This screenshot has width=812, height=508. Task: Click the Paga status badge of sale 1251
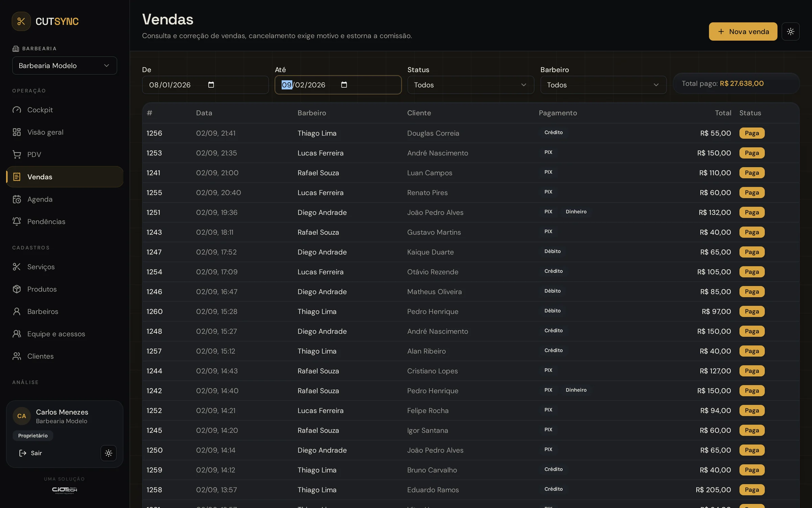752,212
